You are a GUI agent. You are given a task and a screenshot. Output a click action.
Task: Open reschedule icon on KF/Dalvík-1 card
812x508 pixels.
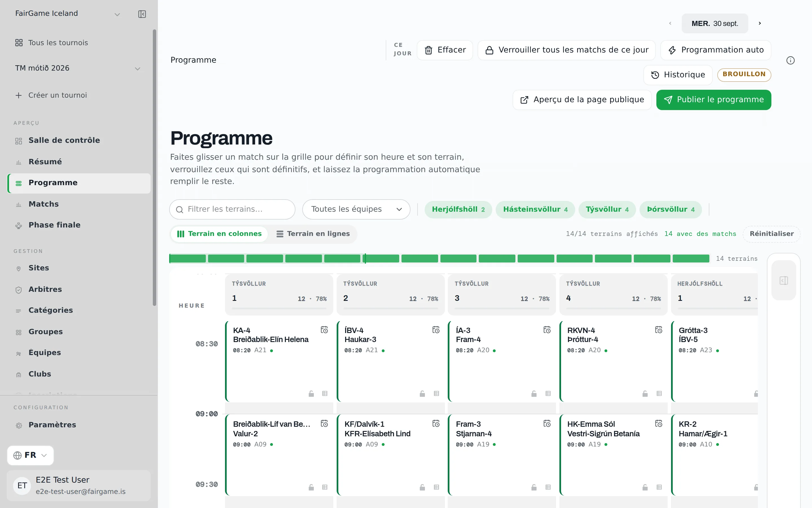(x=436, y=424)
